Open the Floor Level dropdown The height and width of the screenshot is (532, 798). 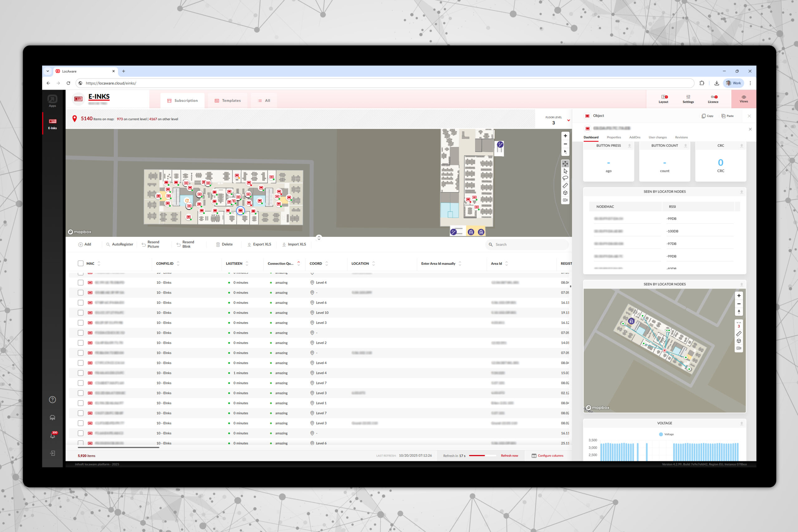568,120
